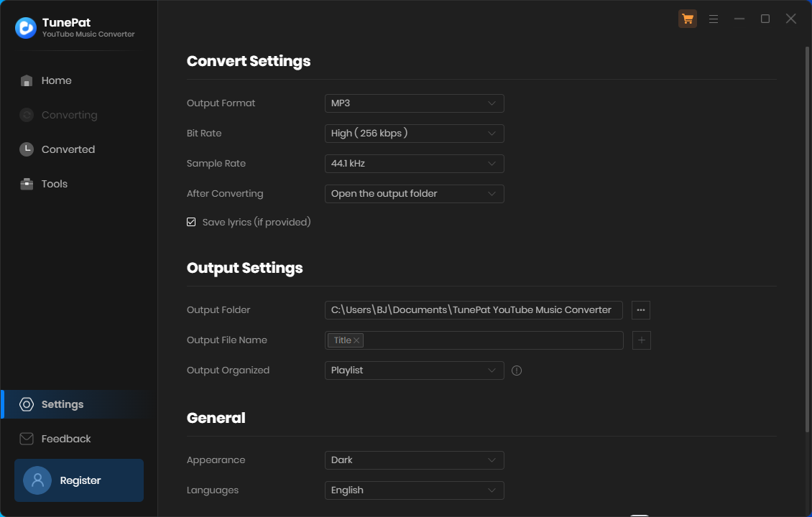Click the Output Format label
This screenshot has height=517, width=812.
click(x=221, y=103)
